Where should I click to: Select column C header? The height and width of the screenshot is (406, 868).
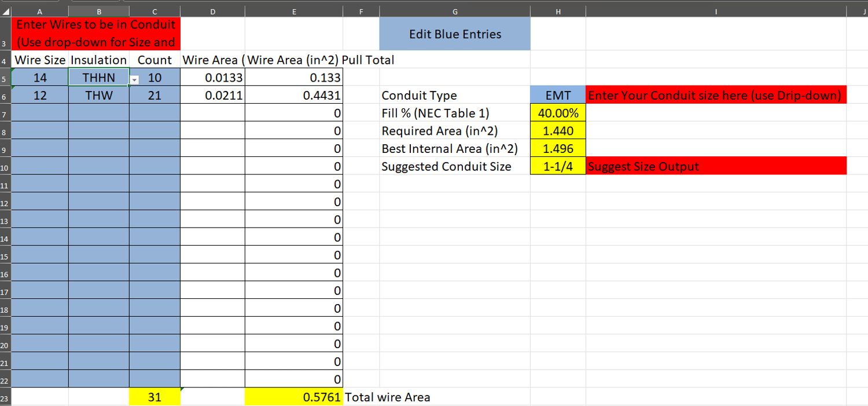click(x=155, y=11)
